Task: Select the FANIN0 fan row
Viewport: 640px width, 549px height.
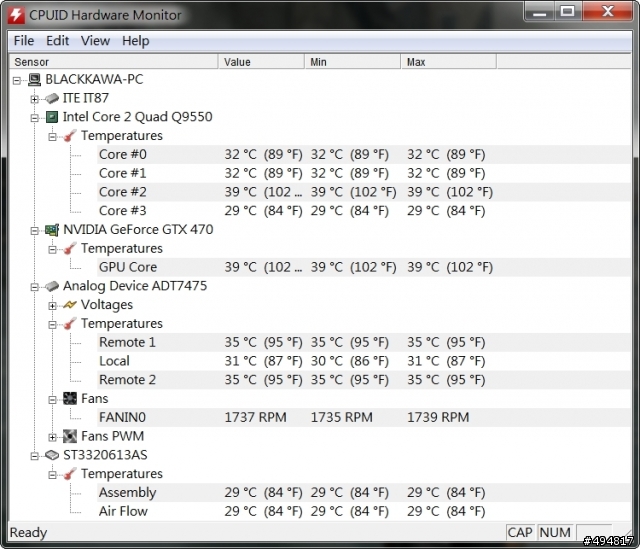Action: (363, 418)
